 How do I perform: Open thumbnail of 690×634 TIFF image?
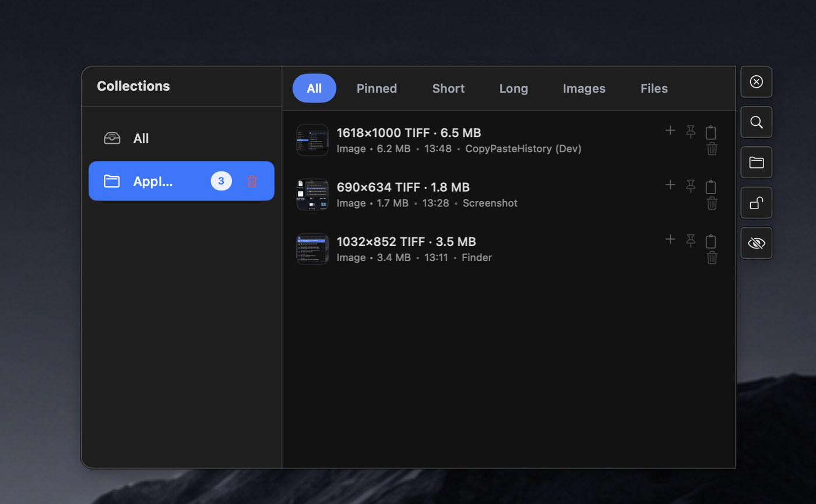pyautogui.click(x=312, y=195)
